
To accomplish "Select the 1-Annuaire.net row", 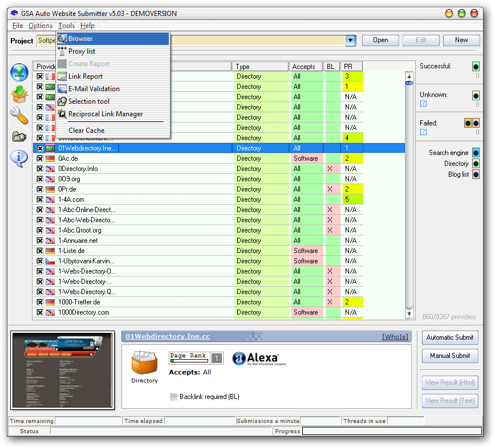I will 219,241.
